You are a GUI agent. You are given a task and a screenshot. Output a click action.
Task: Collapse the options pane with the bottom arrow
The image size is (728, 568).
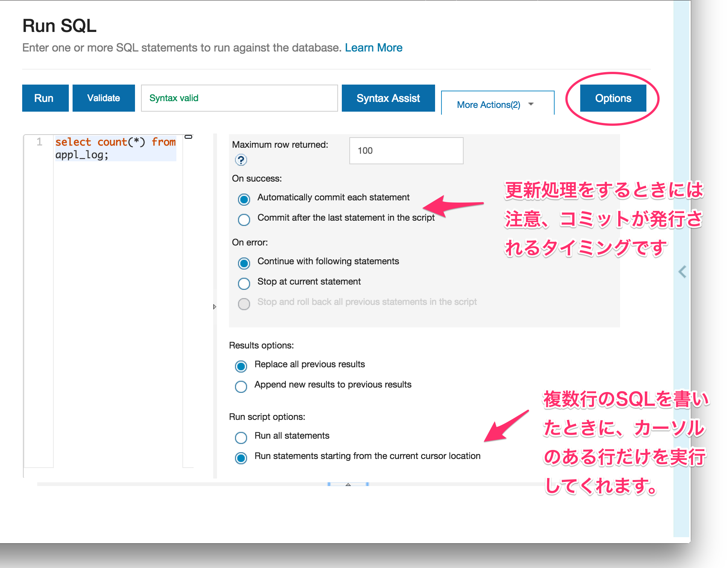click(348, 485)
